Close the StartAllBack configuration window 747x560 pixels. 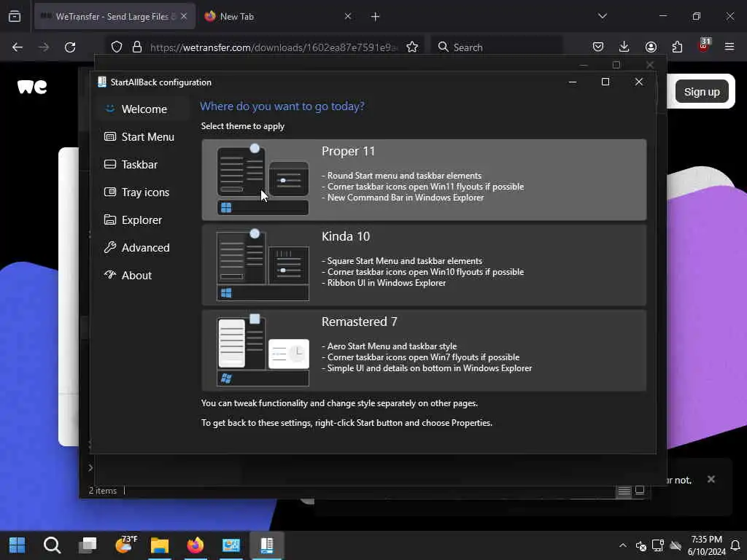tap(639, 82)
